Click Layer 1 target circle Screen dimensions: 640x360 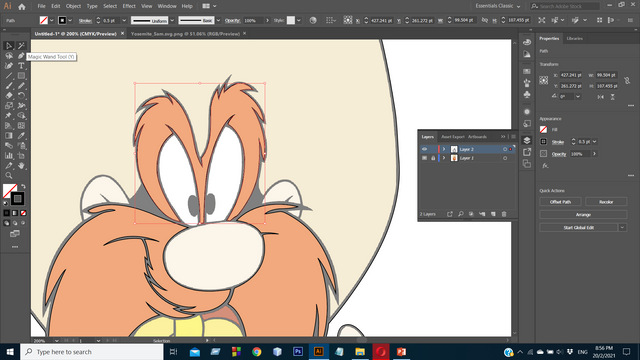(505, 158)
